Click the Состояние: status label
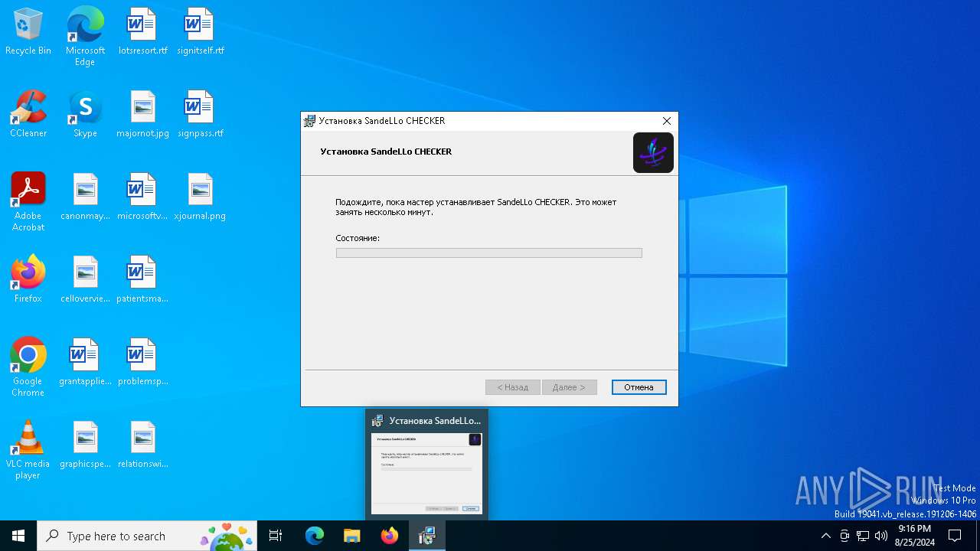This screenshot has height=551, width=980. 358,238
